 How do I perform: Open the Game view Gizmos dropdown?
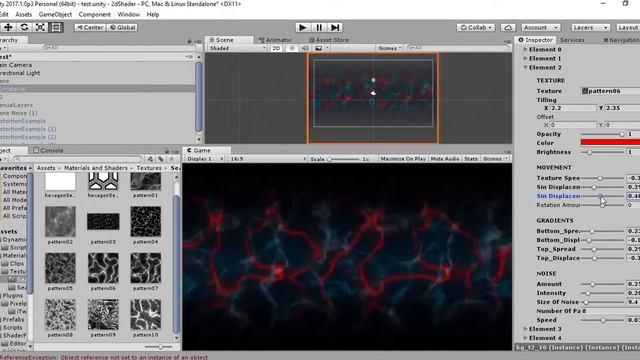pos(495,159)
